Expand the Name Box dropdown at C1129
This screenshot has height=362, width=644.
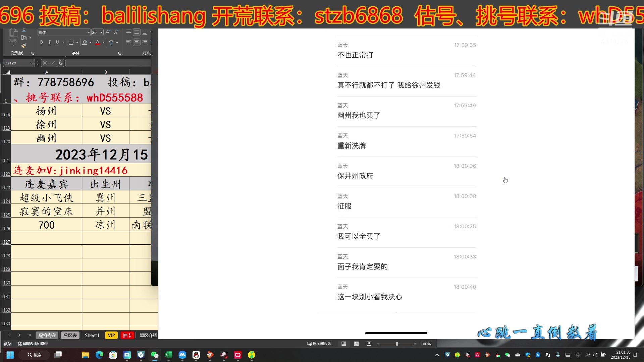click(32, 63)
